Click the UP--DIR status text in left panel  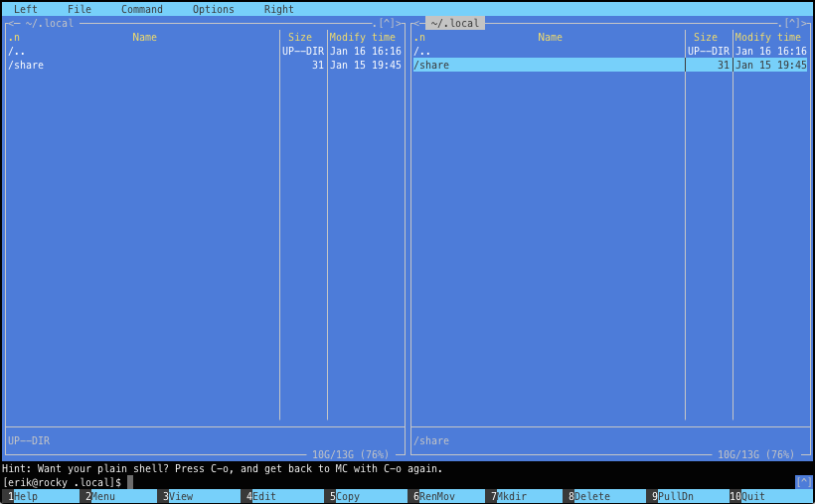coord(29,440)
